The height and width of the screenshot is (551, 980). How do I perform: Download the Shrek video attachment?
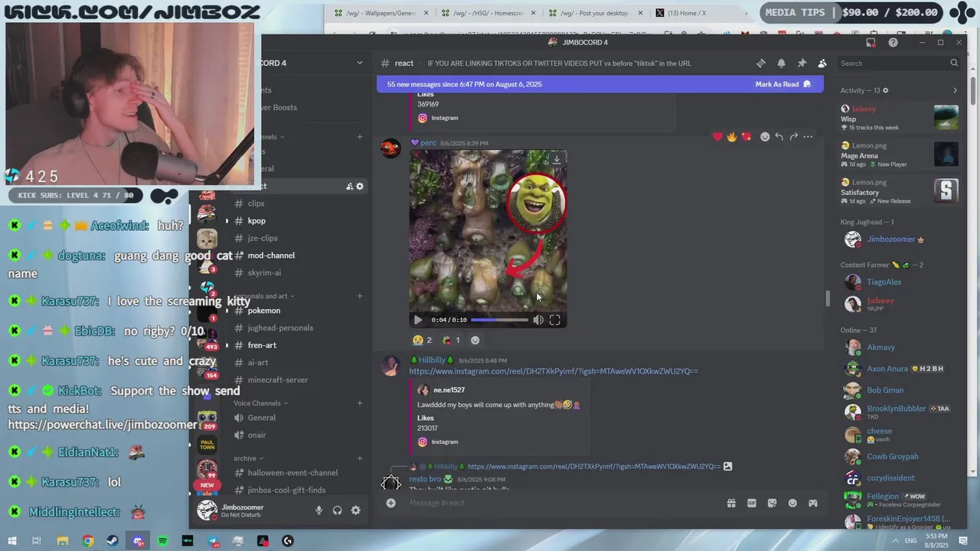pos(557,158)
